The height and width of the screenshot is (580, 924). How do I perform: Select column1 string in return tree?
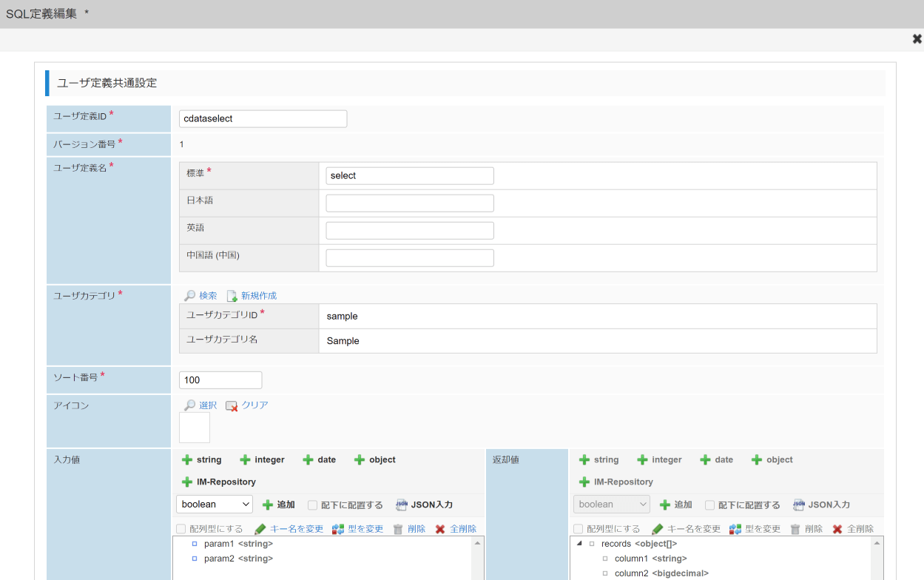(x=650, y=559)
